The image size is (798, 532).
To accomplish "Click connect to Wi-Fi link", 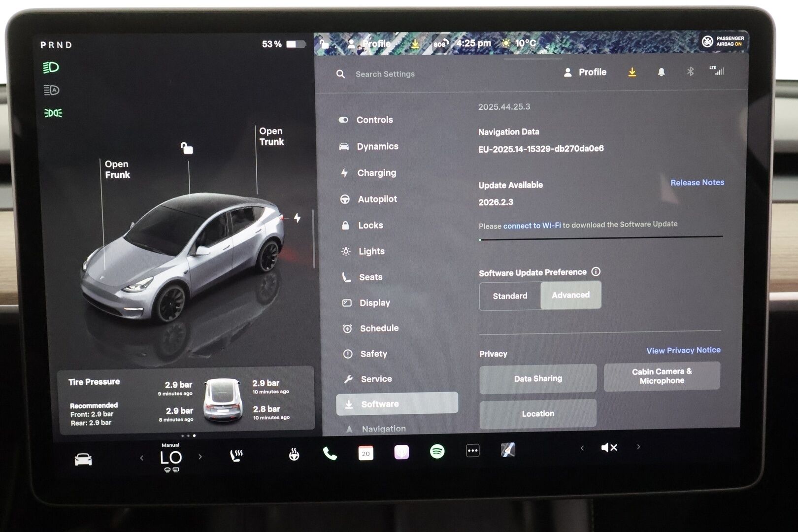I will point(532,225).
